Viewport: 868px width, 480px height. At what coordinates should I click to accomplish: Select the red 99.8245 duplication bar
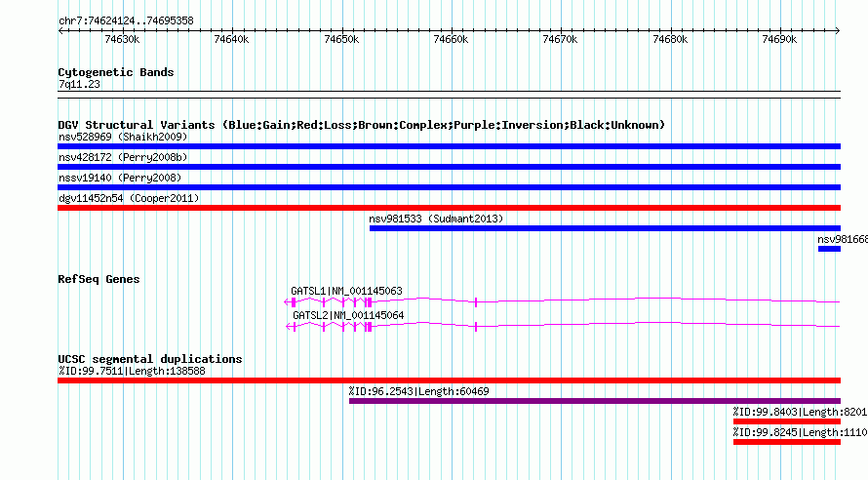(787, 442)
